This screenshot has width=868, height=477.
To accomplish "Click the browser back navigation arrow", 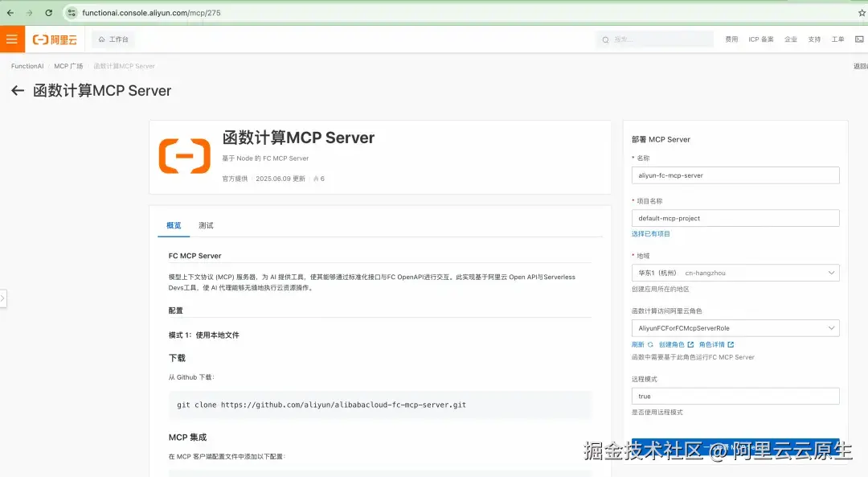I will (11, 12).
